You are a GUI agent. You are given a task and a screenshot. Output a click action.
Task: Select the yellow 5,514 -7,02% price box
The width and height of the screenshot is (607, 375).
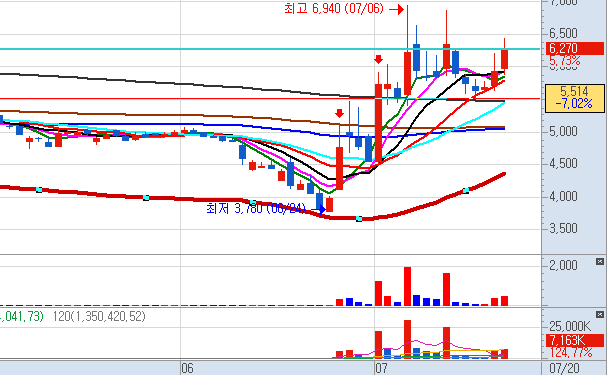(574, 98)
